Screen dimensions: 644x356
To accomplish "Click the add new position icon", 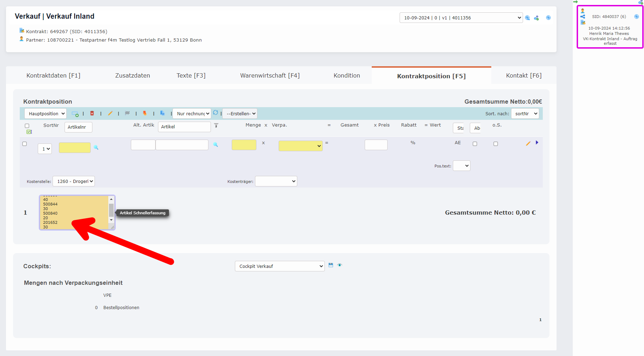I will click(75, 113).
